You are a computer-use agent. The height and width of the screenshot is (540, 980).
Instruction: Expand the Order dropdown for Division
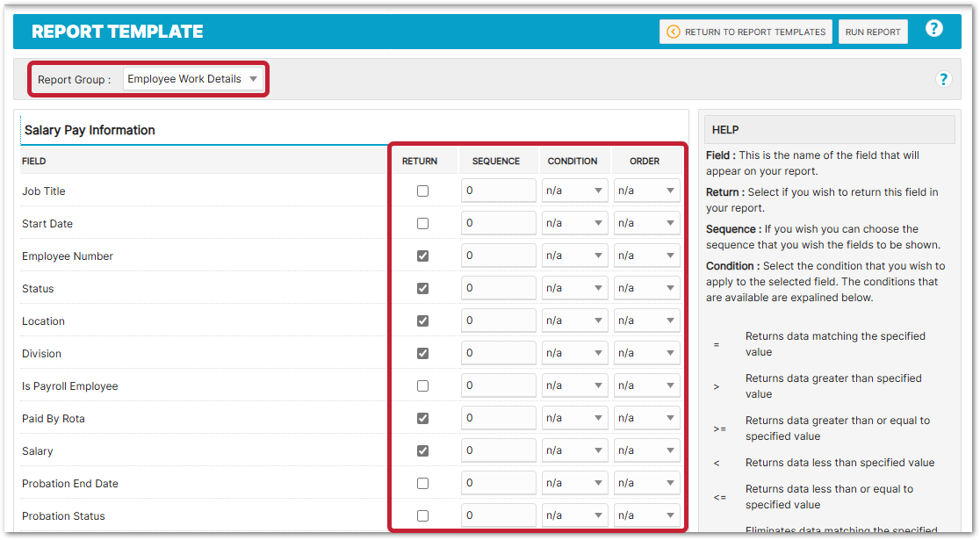pos(646,353)
